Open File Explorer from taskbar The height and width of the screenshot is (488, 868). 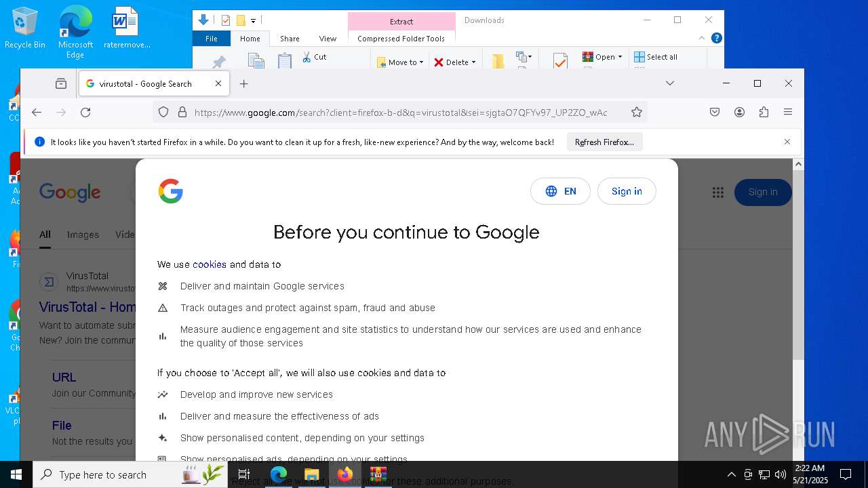[x=311, y=474]
